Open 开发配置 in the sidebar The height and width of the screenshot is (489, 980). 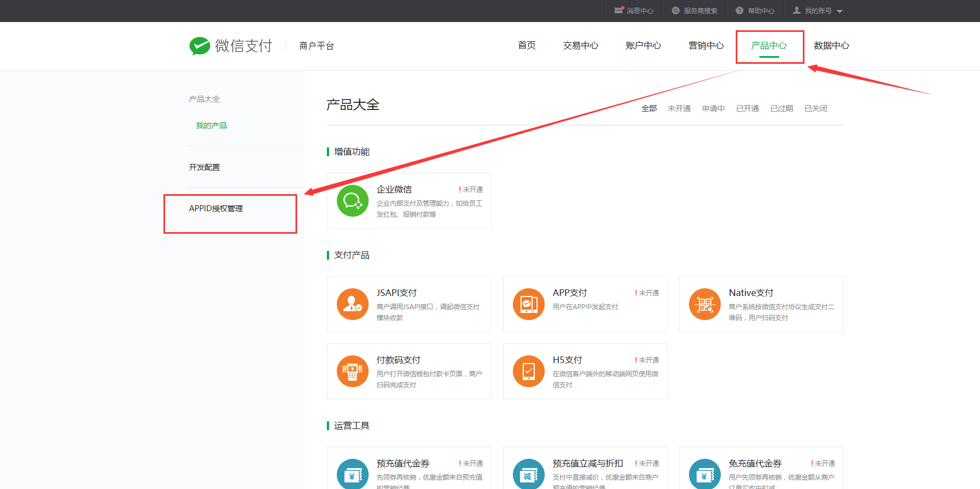click(204, 167)
